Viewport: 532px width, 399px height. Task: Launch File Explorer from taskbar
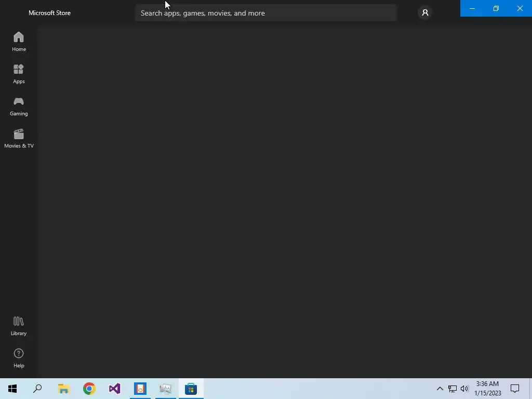pyautogui.click(x=63, y=389)
